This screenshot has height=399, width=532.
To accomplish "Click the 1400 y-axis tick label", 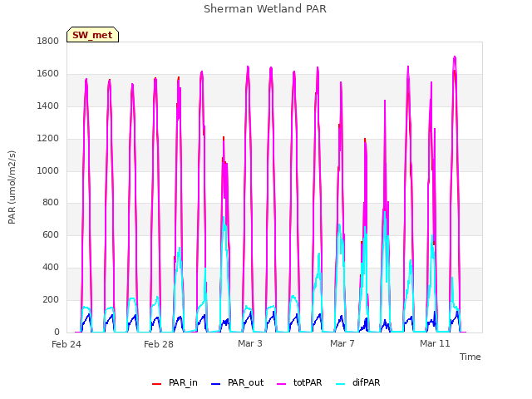I will [48, 106].
